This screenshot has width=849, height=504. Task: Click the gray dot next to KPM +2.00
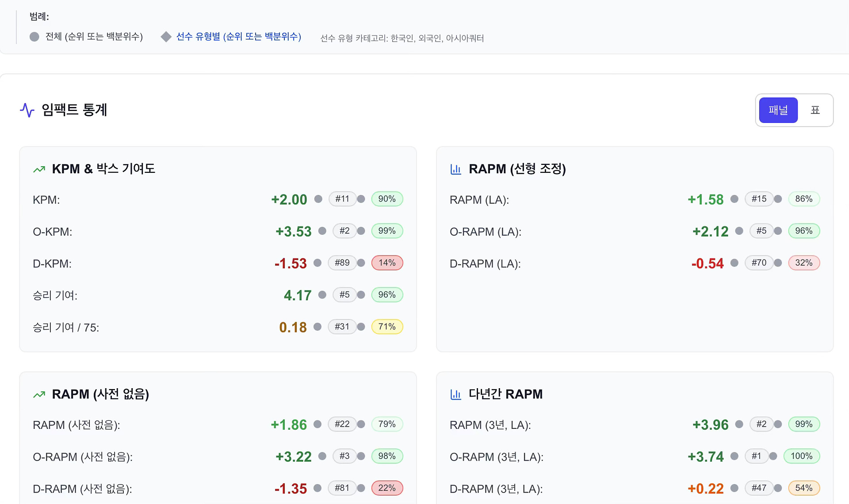pyautogui.click(x=318, y=199)
